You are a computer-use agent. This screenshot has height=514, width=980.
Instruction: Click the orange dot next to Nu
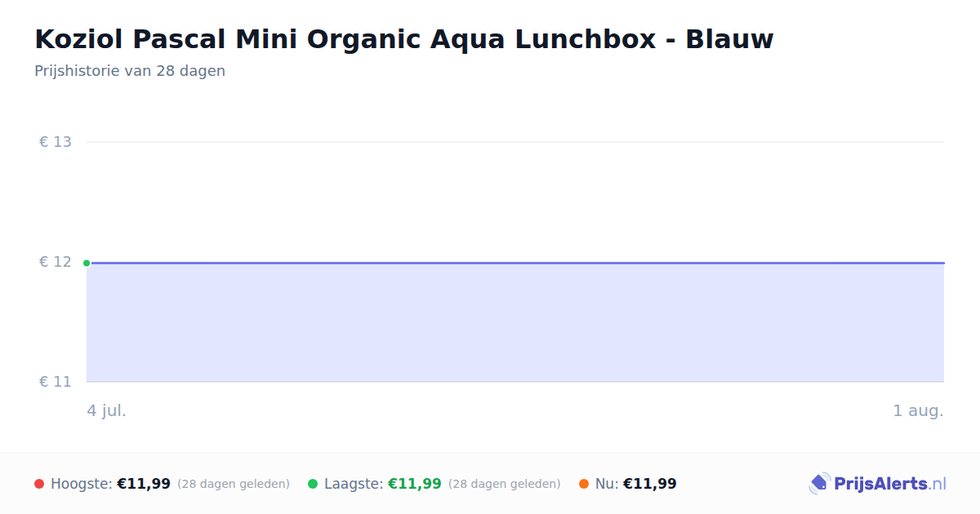click(584, 484)
